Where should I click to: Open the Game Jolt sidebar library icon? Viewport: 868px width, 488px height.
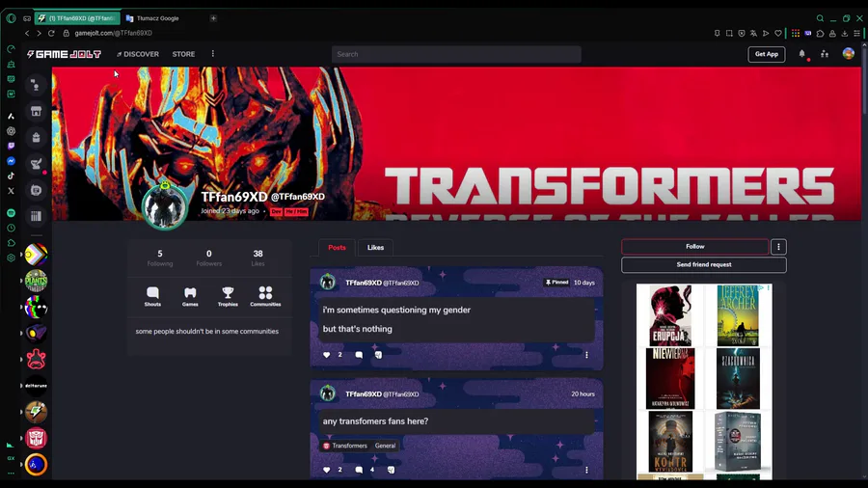click(x=36, y=216)
